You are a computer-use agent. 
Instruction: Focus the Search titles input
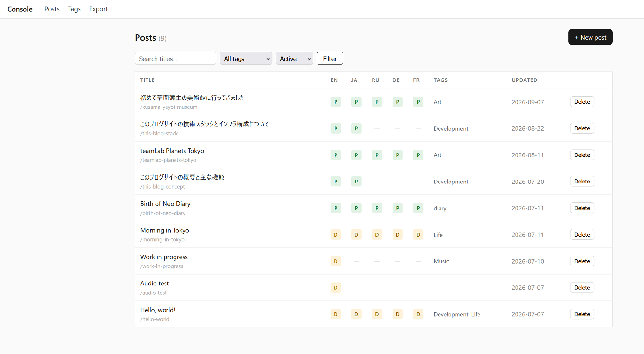175,59
